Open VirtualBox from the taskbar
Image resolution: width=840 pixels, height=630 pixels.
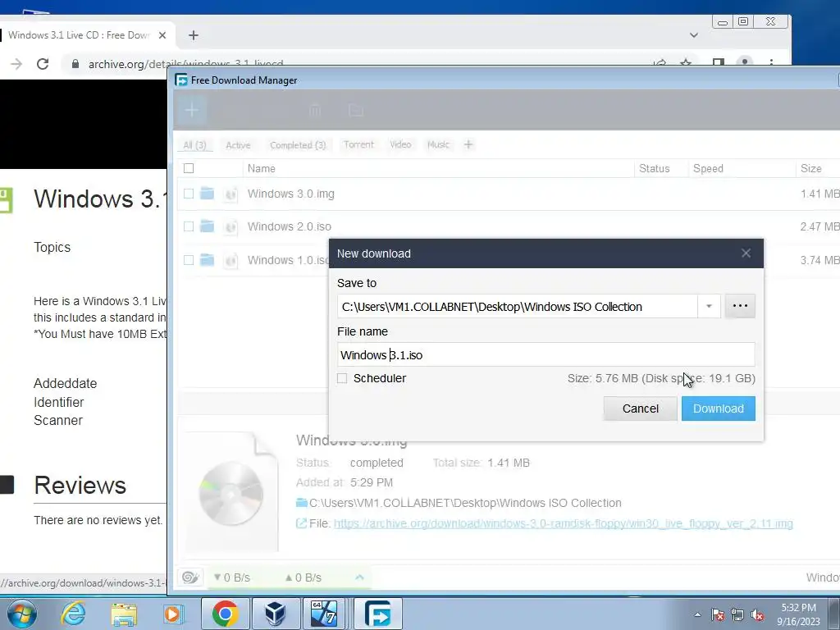tap(276, 614)
